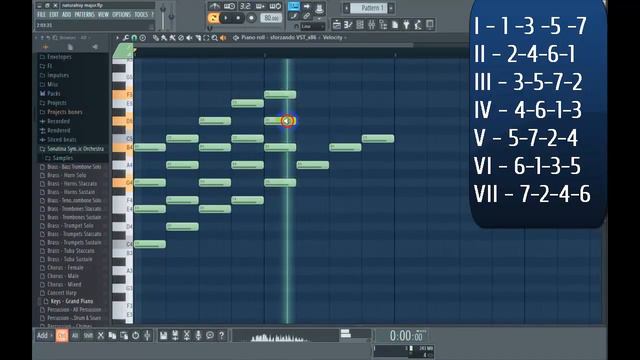Collapse Sonatina Symphonic Orchestra folder

point(75,149)
